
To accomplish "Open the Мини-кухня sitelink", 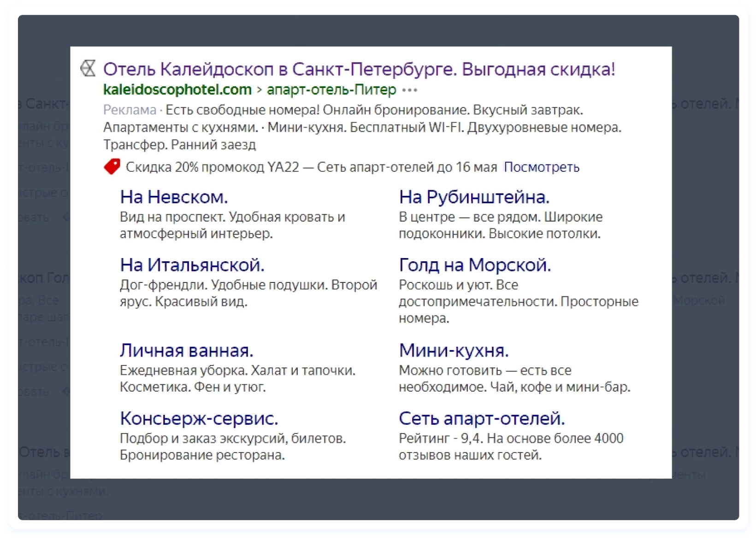I will pos(454,351).
